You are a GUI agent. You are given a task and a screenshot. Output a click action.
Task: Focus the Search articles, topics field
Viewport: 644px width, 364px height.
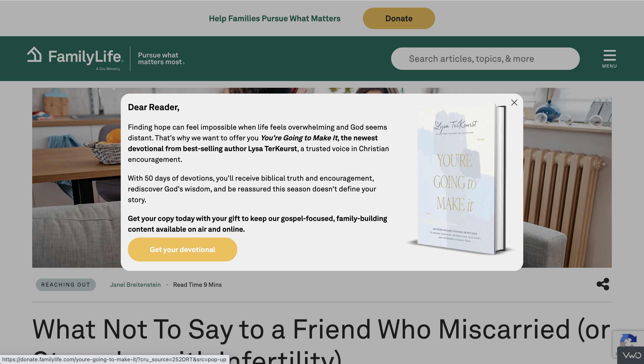pos(485,59)
